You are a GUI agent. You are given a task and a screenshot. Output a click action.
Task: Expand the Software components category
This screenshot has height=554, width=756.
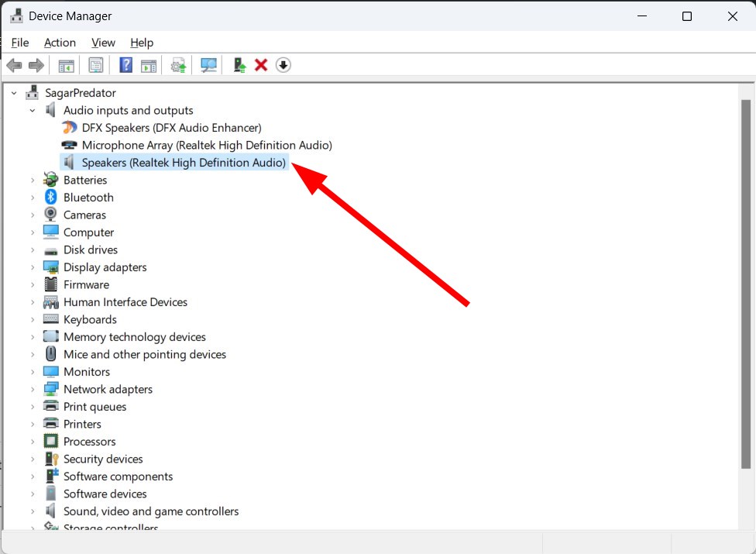tap(33, 477)
